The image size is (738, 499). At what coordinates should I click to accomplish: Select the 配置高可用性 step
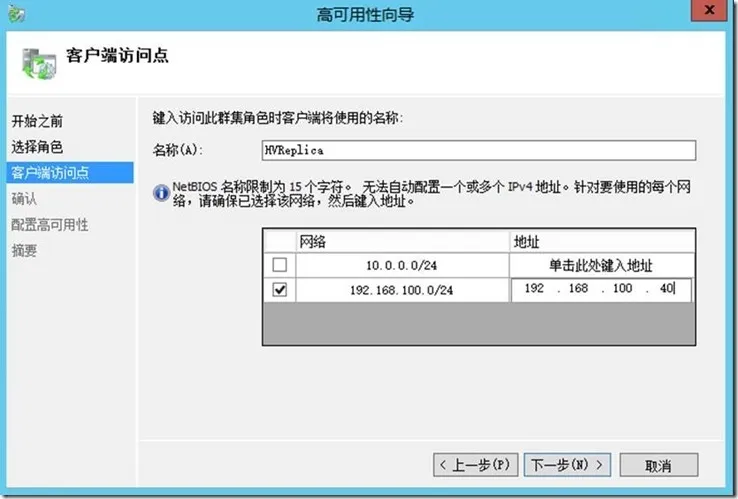coord(50,225)
